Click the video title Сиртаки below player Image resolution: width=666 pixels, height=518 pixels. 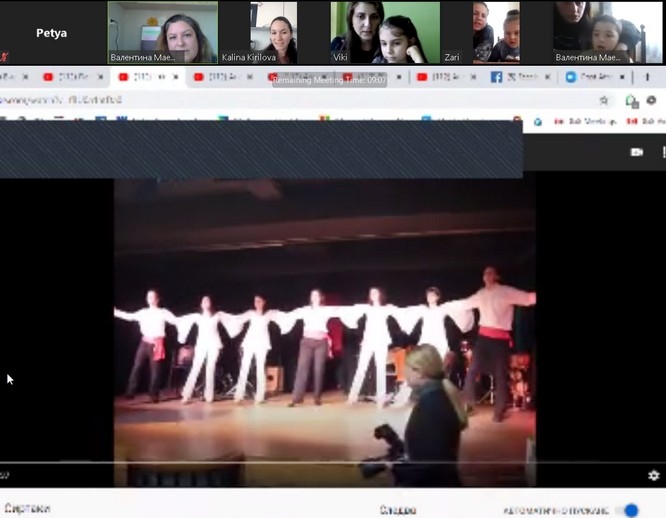click(x=27, y=509)
